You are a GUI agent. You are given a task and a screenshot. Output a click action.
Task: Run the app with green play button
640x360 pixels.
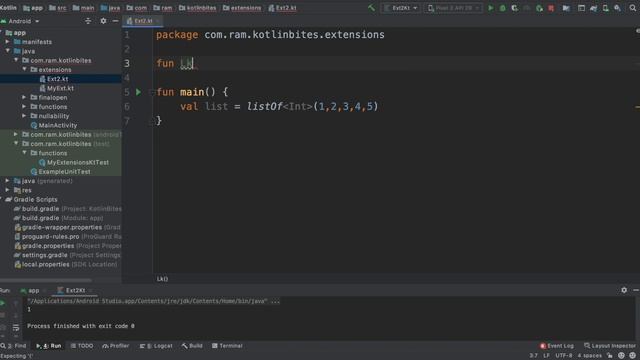click(491, 8)
